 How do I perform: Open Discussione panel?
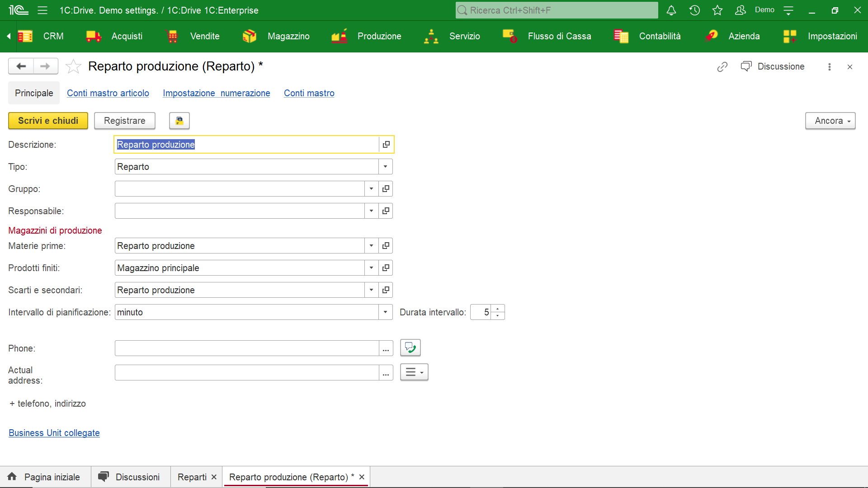[x=773, y=66]
